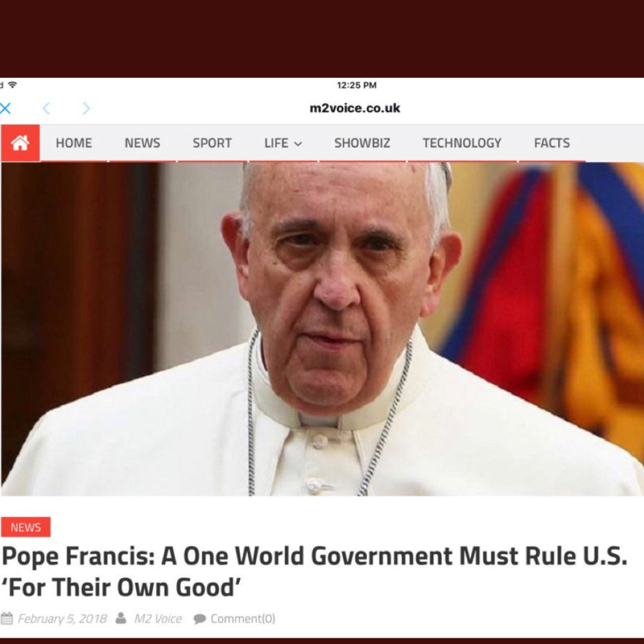Viewport: 644px width, 644px height.
Task: Click the red NEWS category tag
Action: click(x=26, y=527)
